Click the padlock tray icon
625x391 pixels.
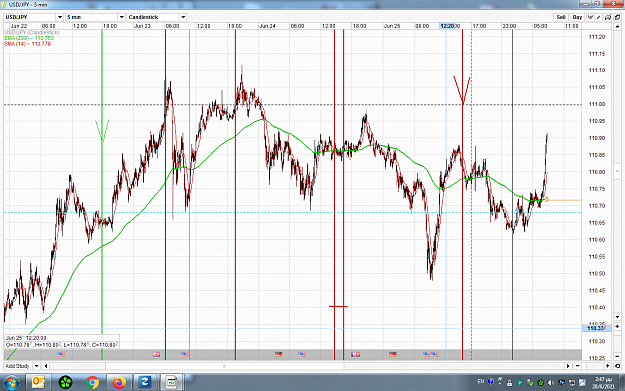[509, 383]
